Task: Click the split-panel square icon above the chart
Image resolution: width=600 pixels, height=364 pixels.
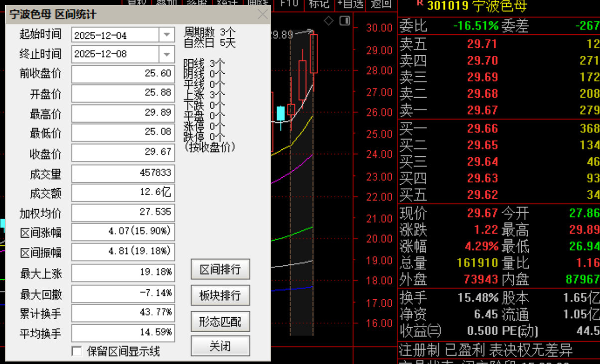Action: [345, 21]
